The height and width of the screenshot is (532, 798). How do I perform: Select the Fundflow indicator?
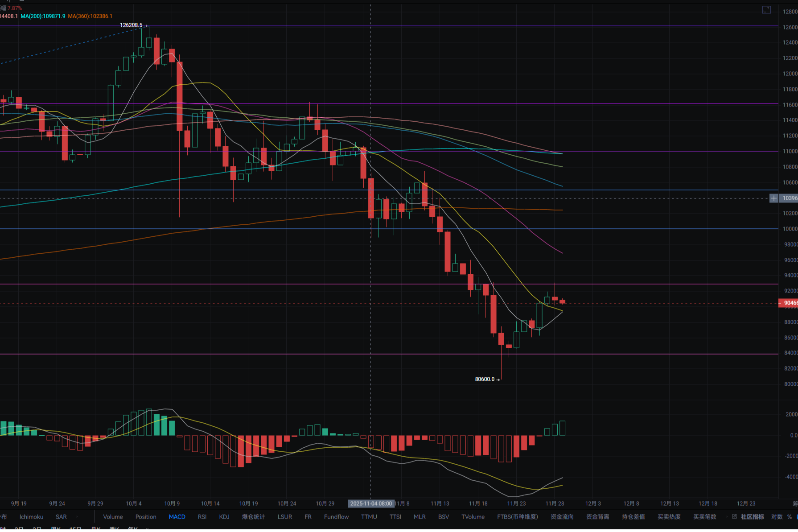coord(336,517)
